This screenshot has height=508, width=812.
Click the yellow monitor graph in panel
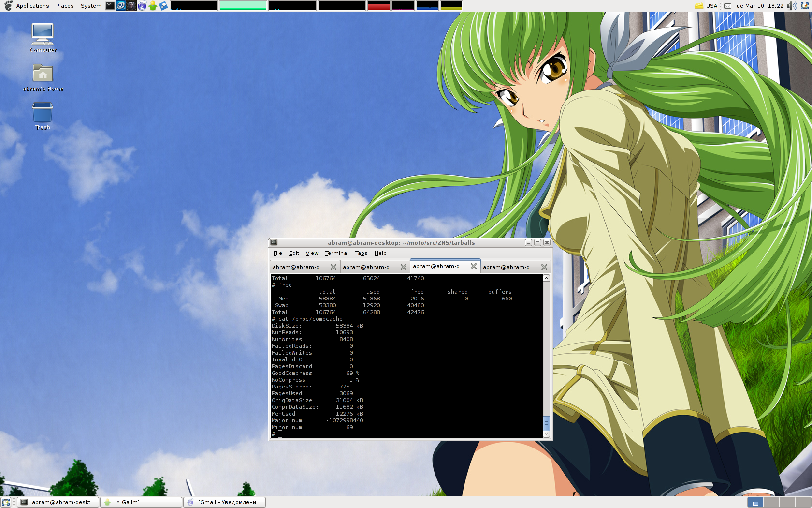click(451, 6)
